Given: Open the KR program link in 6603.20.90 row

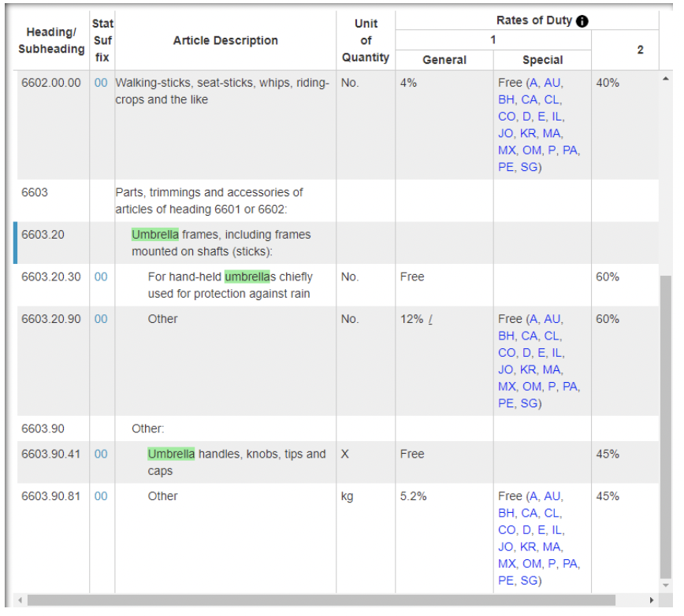Looking at the screenshot, I should point(529,369).
